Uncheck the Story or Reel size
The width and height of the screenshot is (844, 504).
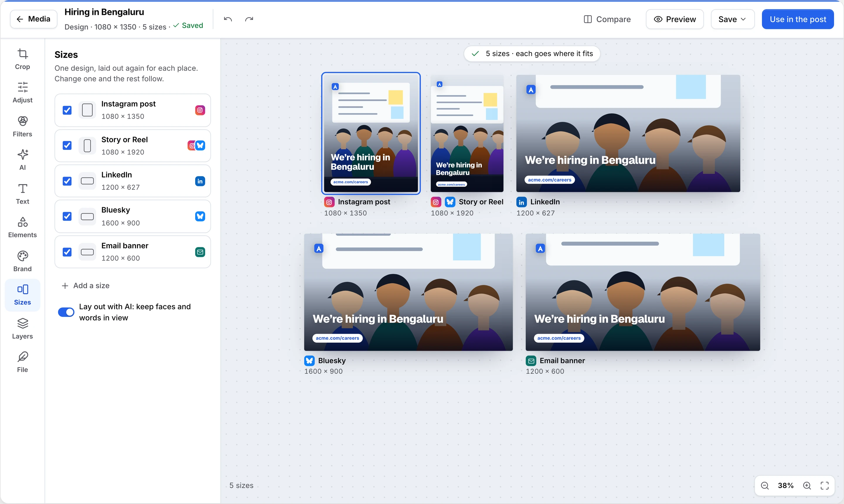click(x=67, y=146)
